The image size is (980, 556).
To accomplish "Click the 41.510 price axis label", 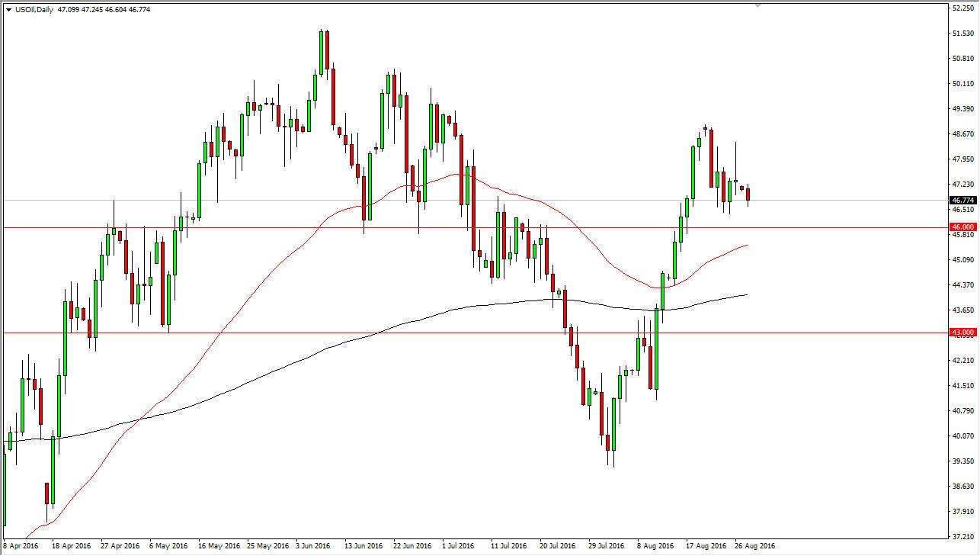I will click(x=963, y=386).
